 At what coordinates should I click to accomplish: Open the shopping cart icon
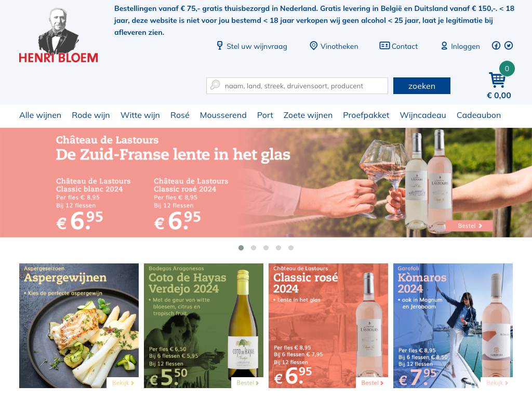click(x=497, y=80)
